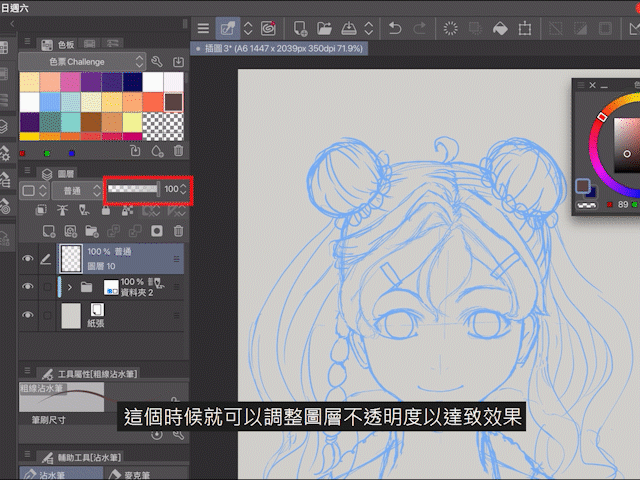This screenshot has height=480, width=640.
Task: Open color set wrench settings icon
Action: 157,62
